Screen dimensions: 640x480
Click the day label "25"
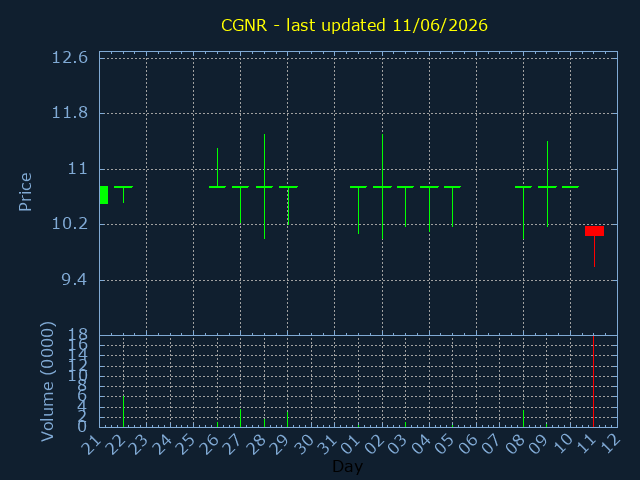185,444
